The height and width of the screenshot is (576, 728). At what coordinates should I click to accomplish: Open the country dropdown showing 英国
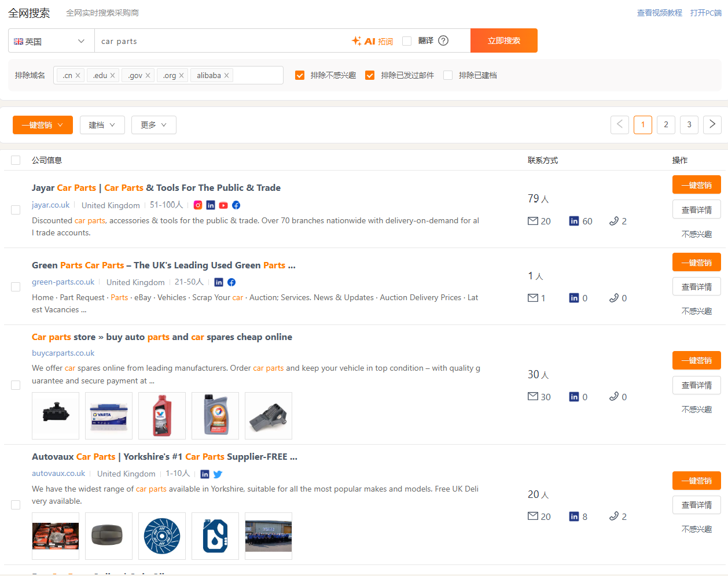(52, 41)
